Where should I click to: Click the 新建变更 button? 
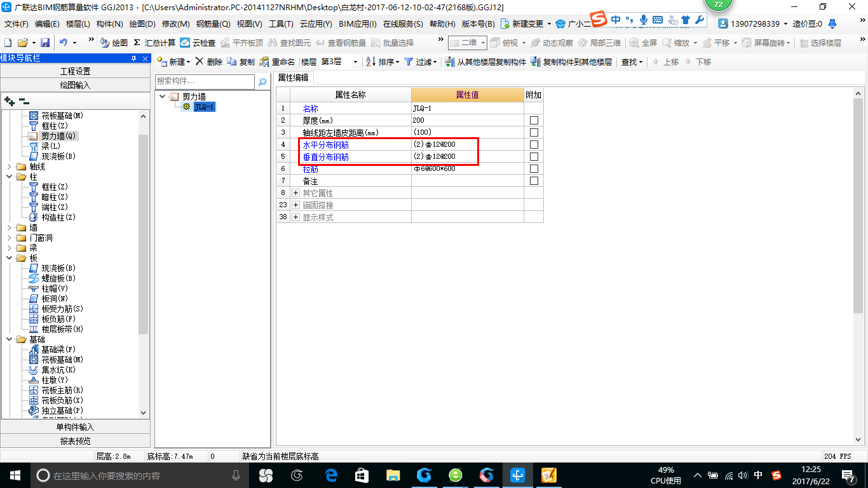(x=526, y=24)
